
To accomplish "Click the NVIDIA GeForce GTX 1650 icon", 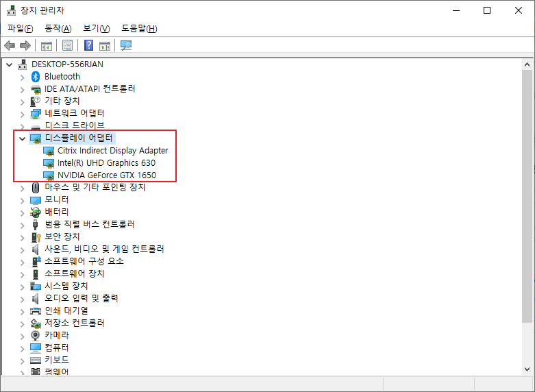I will (49, 175).
